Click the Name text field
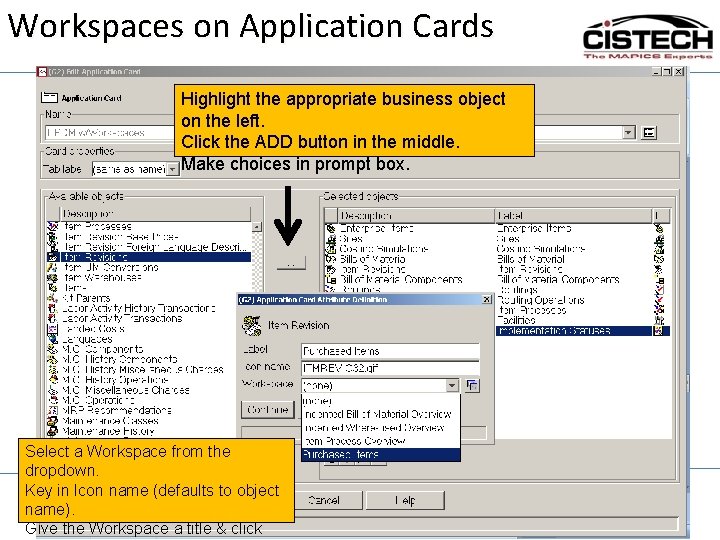720x540 pixels. click(x=110, y=133)
